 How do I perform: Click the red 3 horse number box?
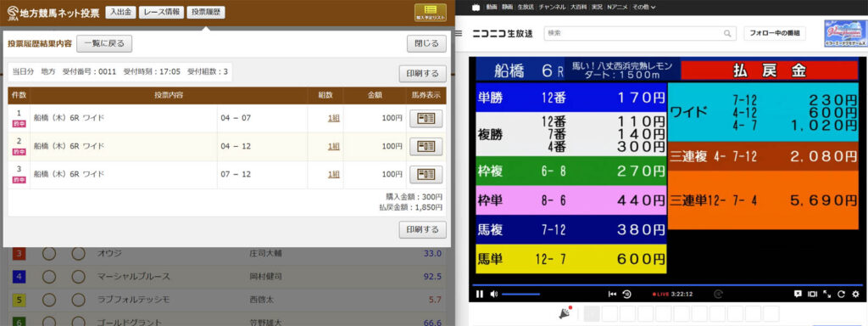(x=19, y=254)
